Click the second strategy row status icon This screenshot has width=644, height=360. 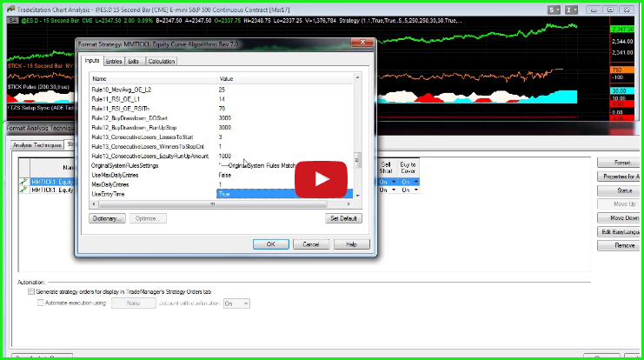(23, 190)
